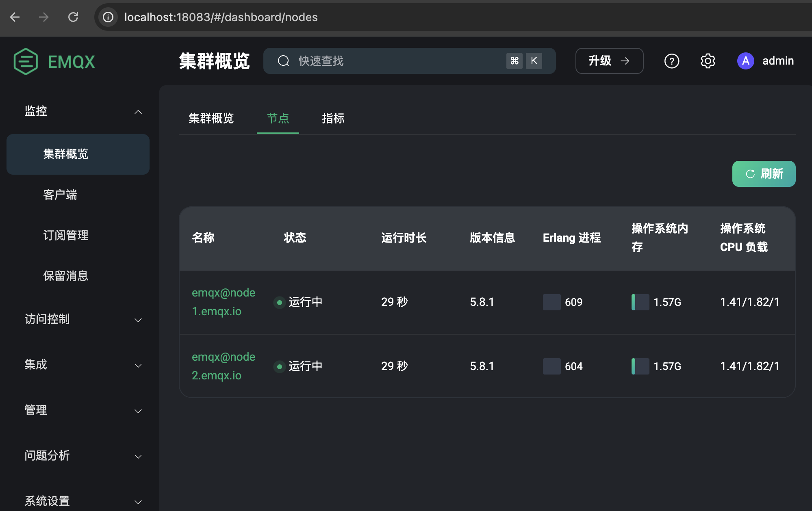Screen dimensions: 812x511
Task: Click the admin avatar icon
Action: [745, 61]
